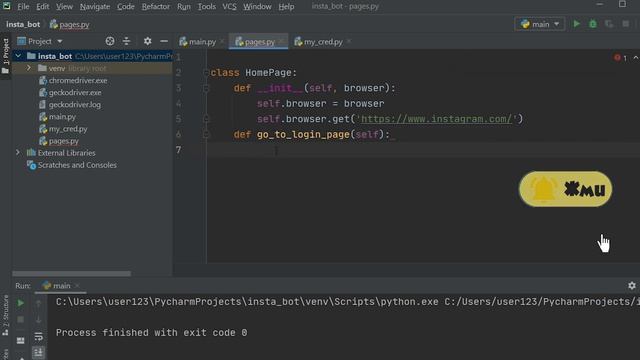Toggle soft-wrap icon in Run panel
Viewport: 640px width, 360px height.
coord(38,336)
